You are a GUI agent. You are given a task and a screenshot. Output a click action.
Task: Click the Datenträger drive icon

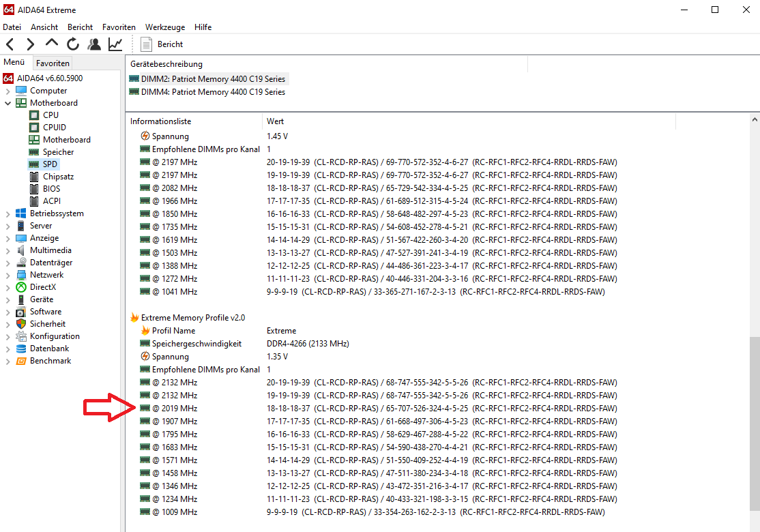tap(21, 263)
